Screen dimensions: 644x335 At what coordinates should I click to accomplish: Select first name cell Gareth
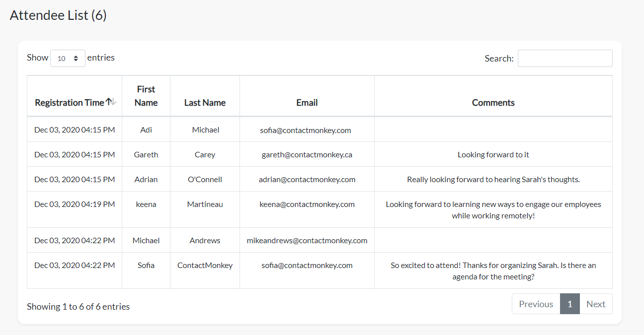coord(146,154)
